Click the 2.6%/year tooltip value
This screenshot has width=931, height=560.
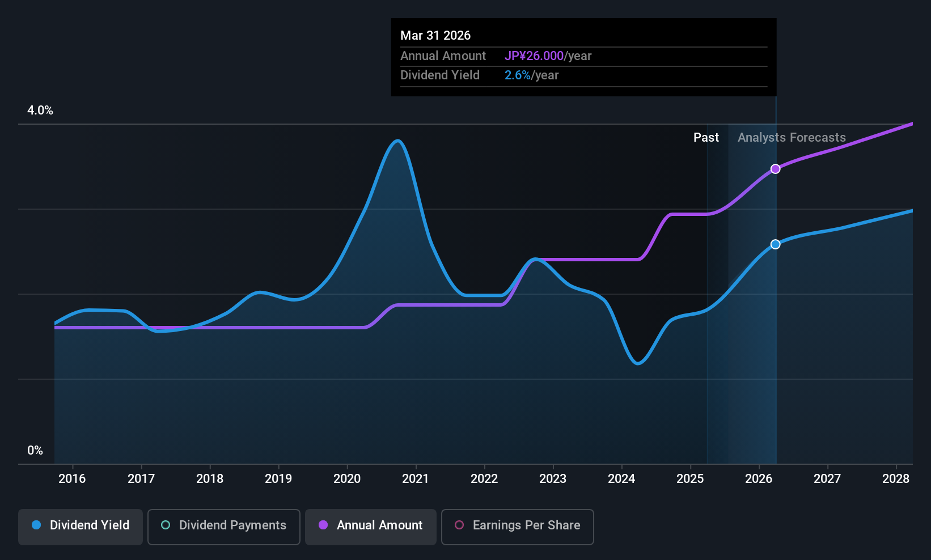click(531, 75)
